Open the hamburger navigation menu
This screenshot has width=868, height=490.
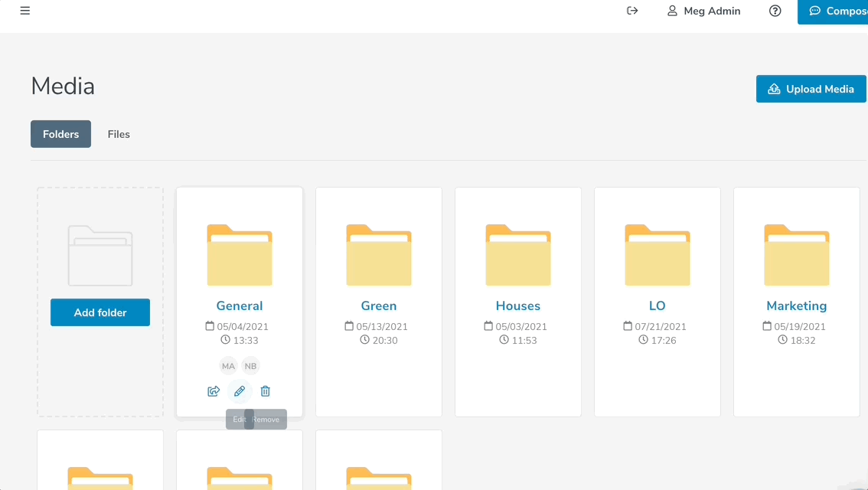click(x=24, y=11)
